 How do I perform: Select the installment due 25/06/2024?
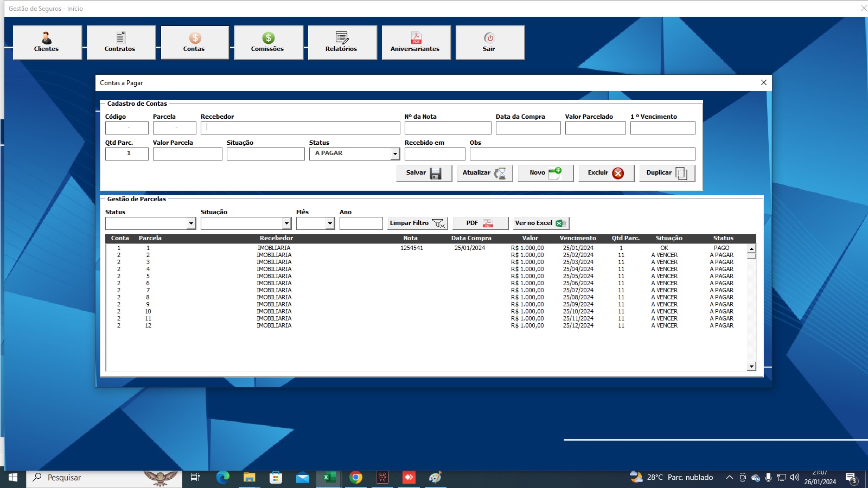coord(426,283)
